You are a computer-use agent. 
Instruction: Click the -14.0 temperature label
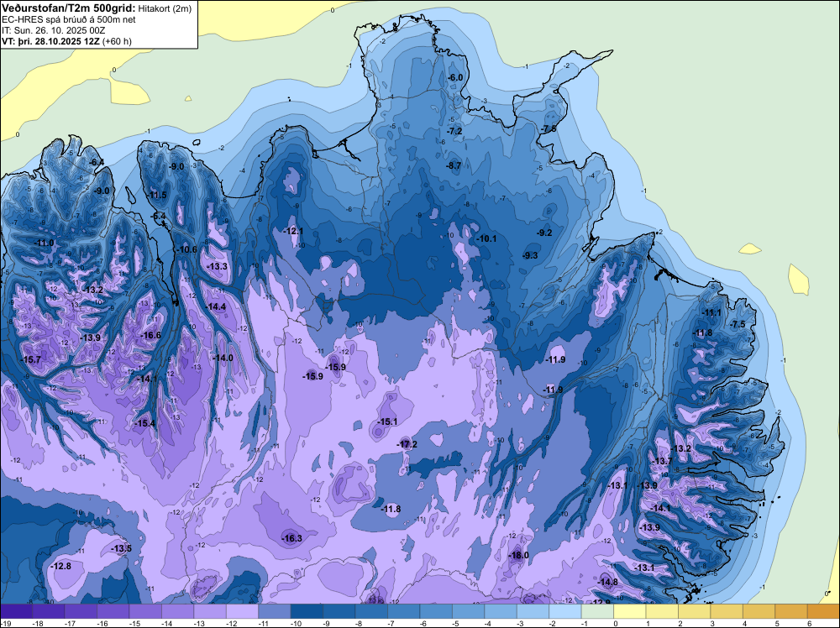pos(223,358)
